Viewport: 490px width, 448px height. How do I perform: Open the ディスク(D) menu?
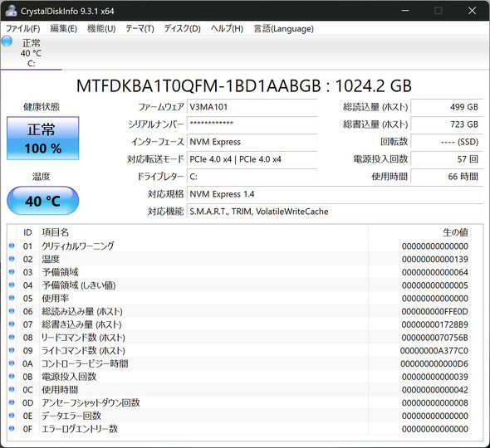(182, 29)
